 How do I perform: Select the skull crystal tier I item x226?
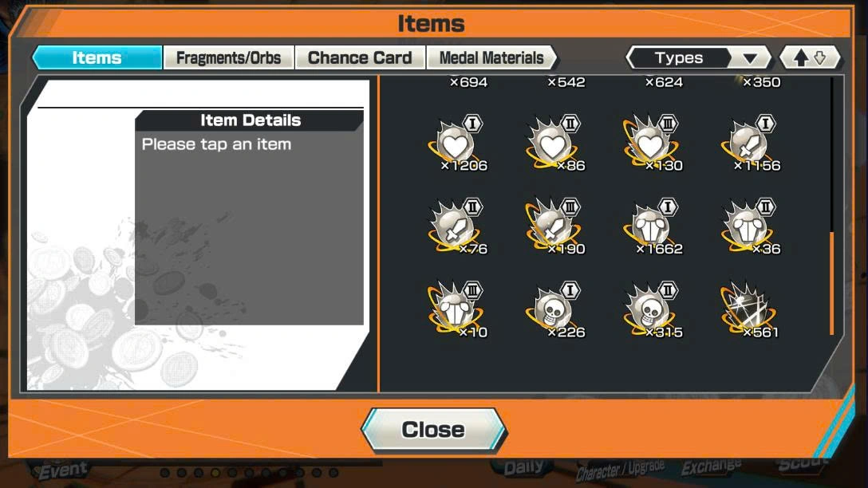[554, 310]
